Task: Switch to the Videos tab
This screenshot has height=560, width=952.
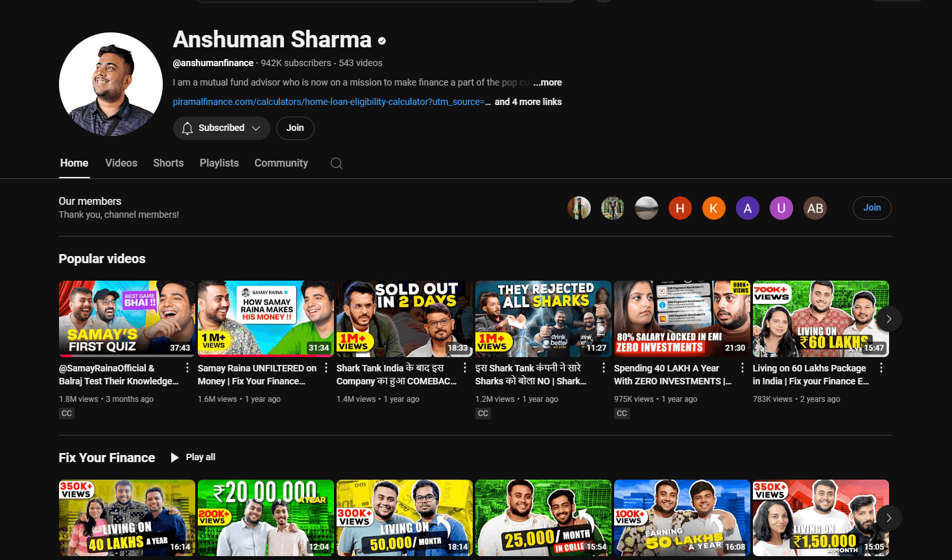Action: (121, 163)
